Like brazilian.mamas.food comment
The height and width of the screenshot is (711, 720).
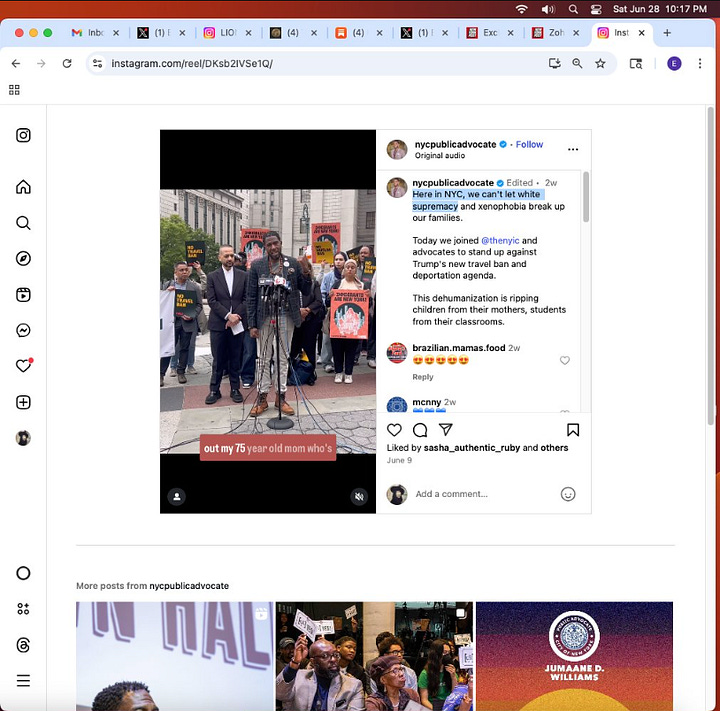click(x=565, y=361)
